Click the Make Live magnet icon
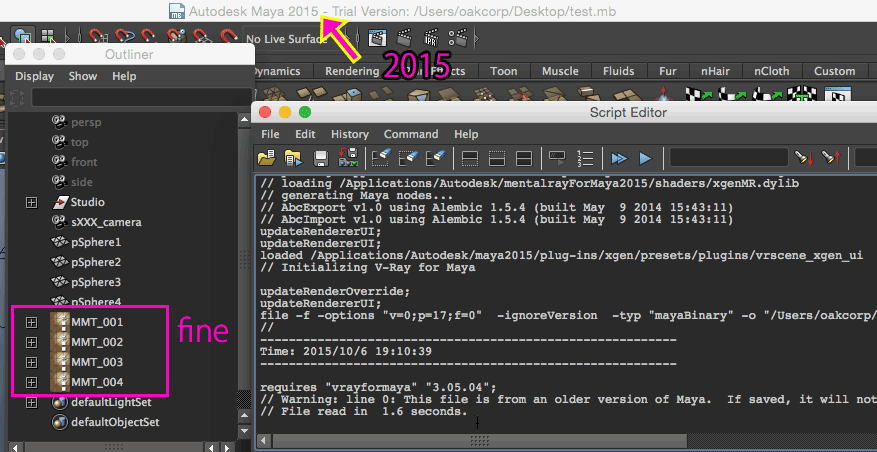The height and width of the screenshot is (452, 877). [228, 38]
